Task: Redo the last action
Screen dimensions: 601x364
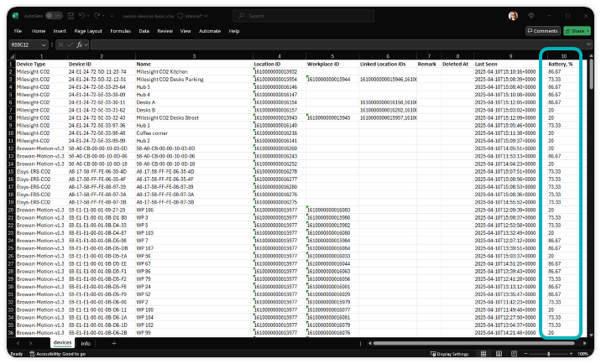Action: pyautogui.click(x=97, y=16)
